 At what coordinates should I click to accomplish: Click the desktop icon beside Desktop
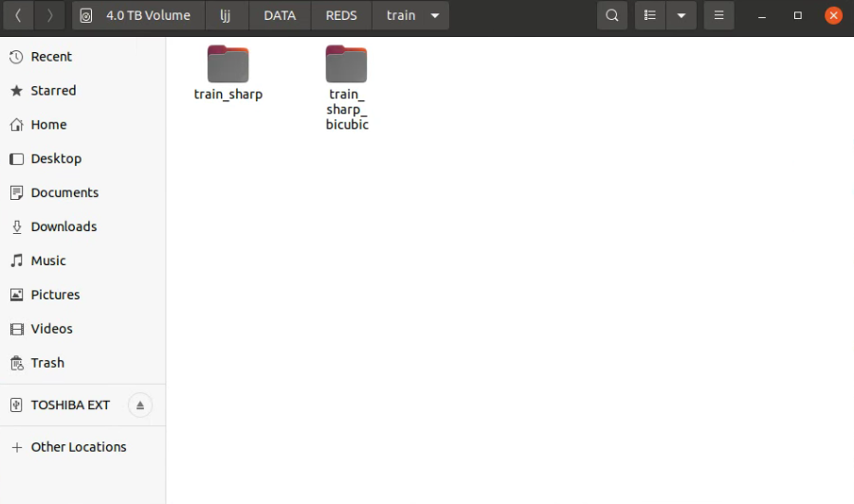click(16, 158)
